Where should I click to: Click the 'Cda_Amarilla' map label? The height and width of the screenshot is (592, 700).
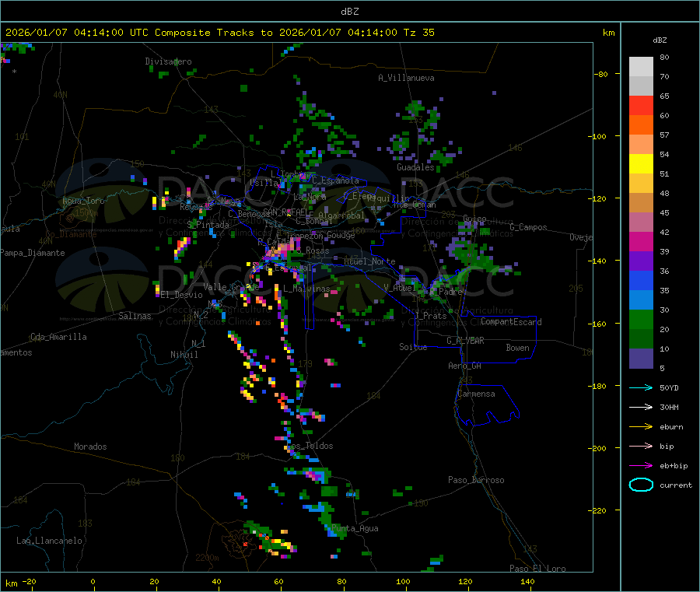coord(58,337)
